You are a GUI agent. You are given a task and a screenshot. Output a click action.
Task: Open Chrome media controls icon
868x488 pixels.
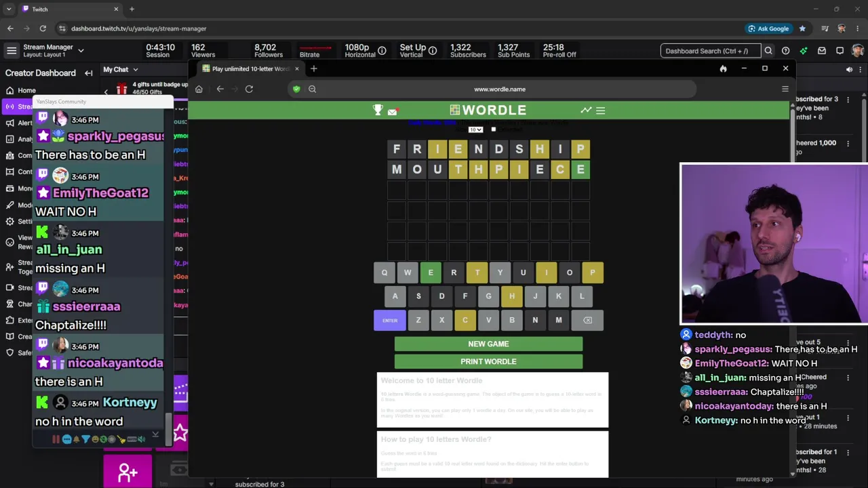(x=825, y=28)
